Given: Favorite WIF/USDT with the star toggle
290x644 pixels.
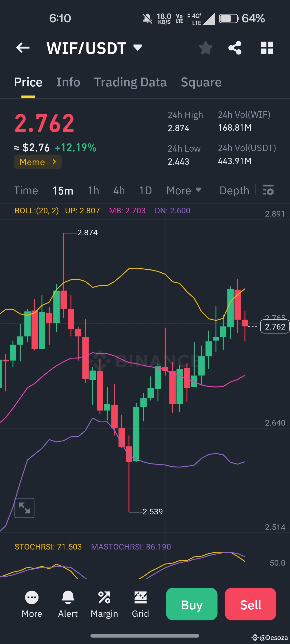Looking at the screenshot, I should [205, 48].
